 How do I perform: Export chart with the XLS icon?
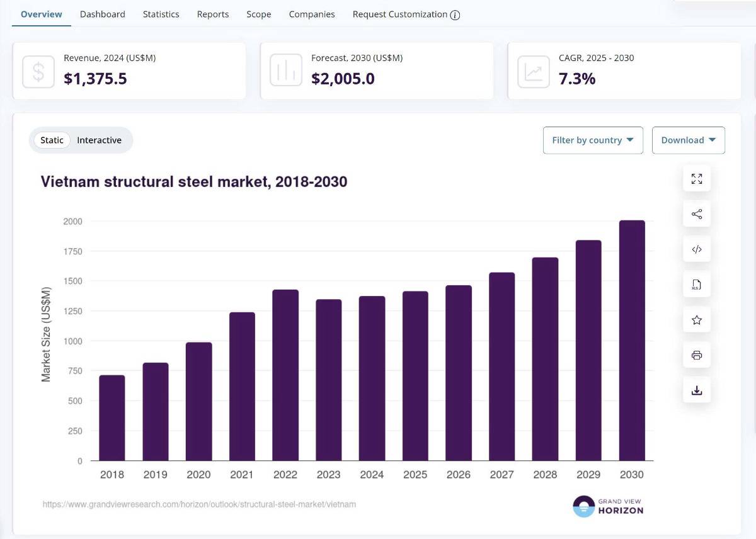(x=697, y=285)
